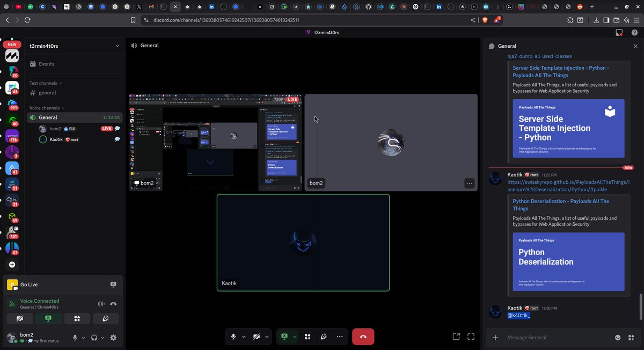Open Events in server sidebar
644x350 pixels.
click(x=75, y=64)
